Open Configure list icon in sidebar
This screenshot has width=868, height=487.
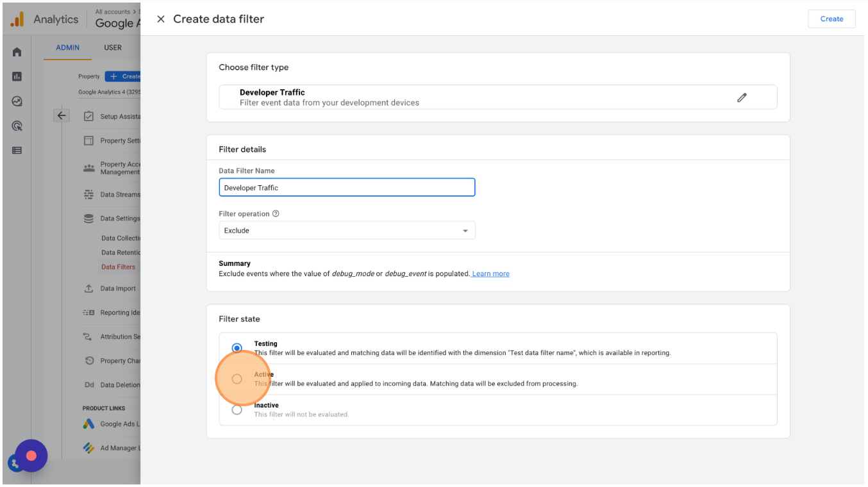coord(17,150)
